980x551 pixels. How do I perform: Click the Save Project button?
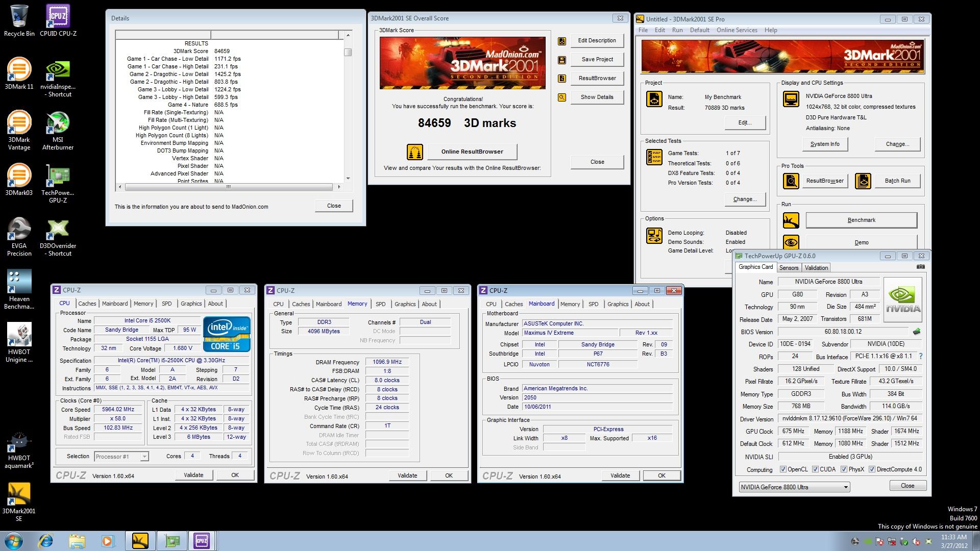coord(597,60)
